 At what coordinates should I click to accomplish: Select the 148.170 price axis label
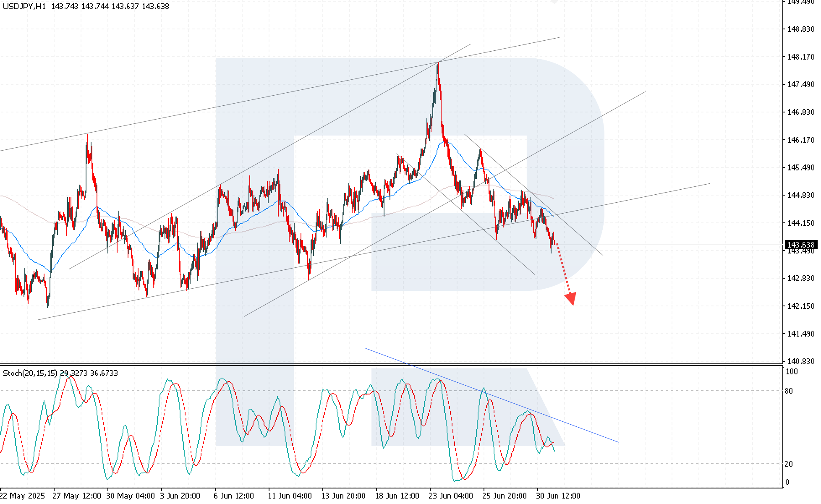(801, 57)
